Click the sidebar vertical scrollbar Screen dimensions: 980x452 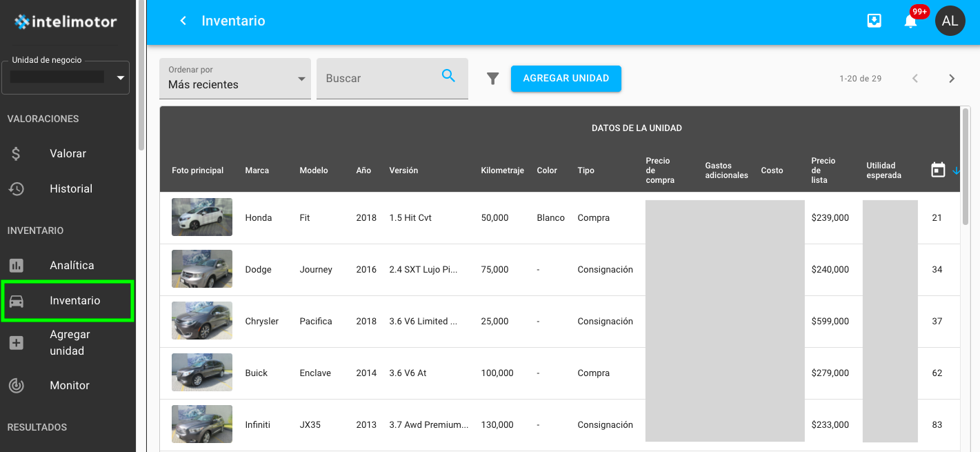pyautogui.click(x=141, y=76)
